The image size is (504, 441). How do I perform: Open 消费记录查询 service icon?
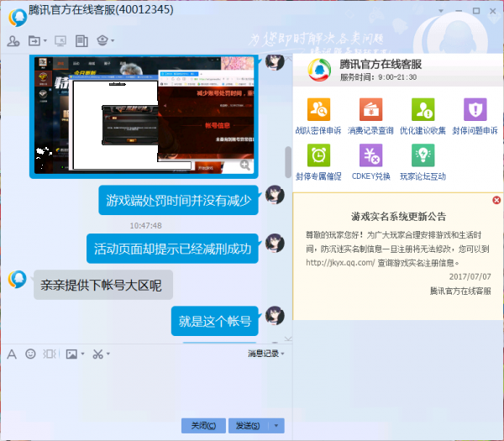pyautogui.click(x=370, y=109)
